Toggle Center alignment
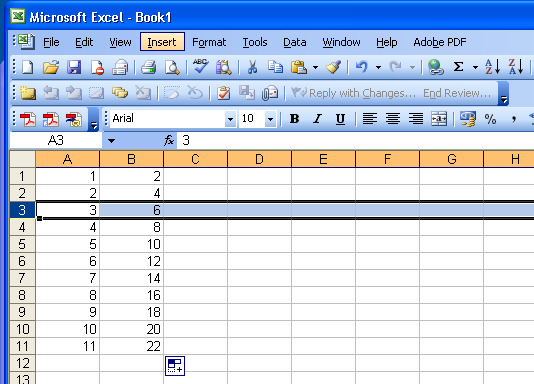 tap(393, 119)
